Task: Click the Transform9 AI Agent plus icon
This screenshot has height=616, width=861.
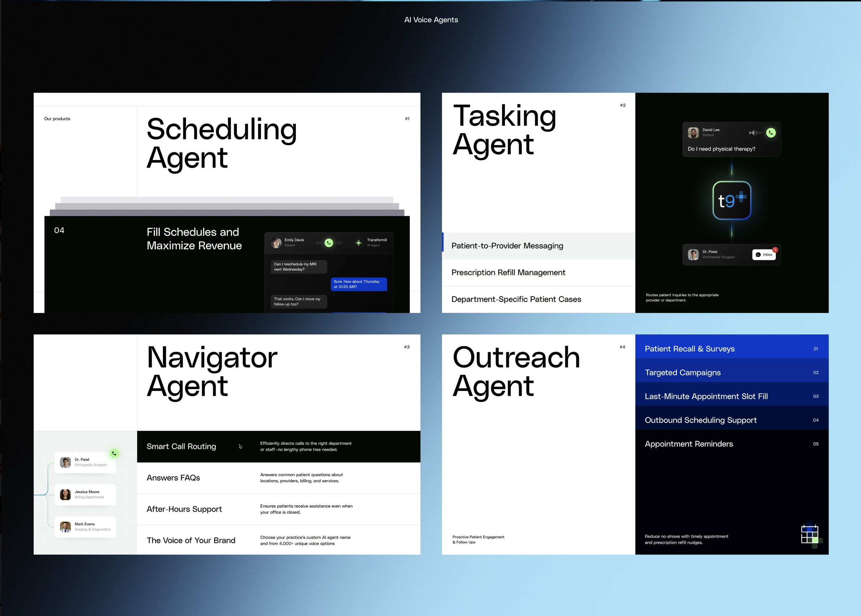Action: click(x=358, y=243)
